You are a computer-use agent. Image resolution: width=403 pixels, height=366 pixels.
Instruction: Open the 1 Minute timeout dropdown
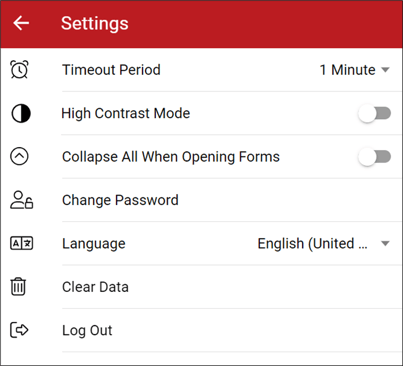[x=354, y=70]
